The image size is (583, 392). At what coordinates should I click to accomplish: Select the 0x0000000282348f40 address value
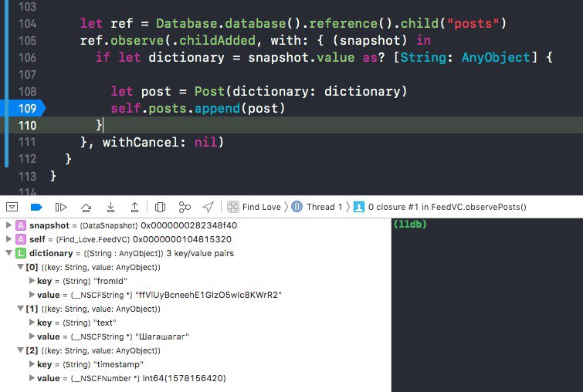189,225
